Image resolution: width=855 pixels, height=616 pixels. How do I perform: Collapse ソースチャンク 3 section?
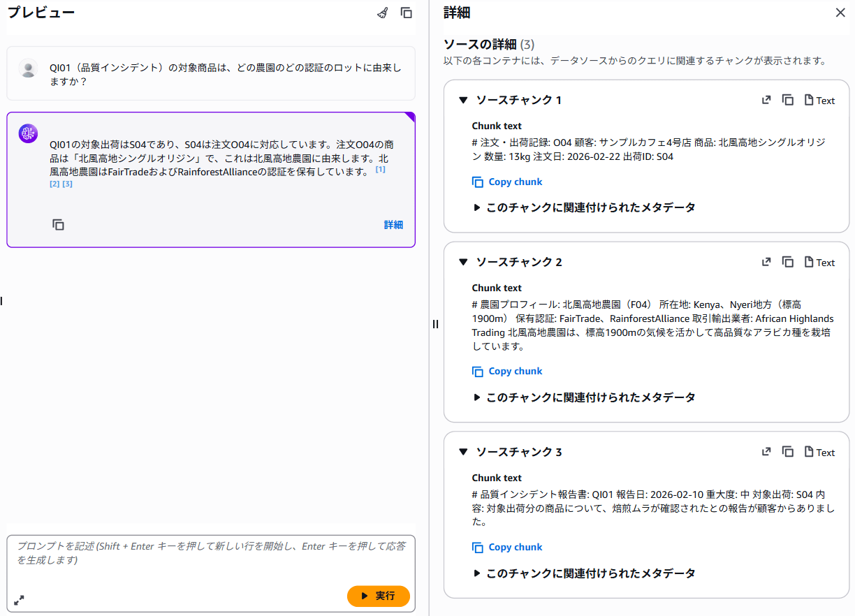pos(462,452)
